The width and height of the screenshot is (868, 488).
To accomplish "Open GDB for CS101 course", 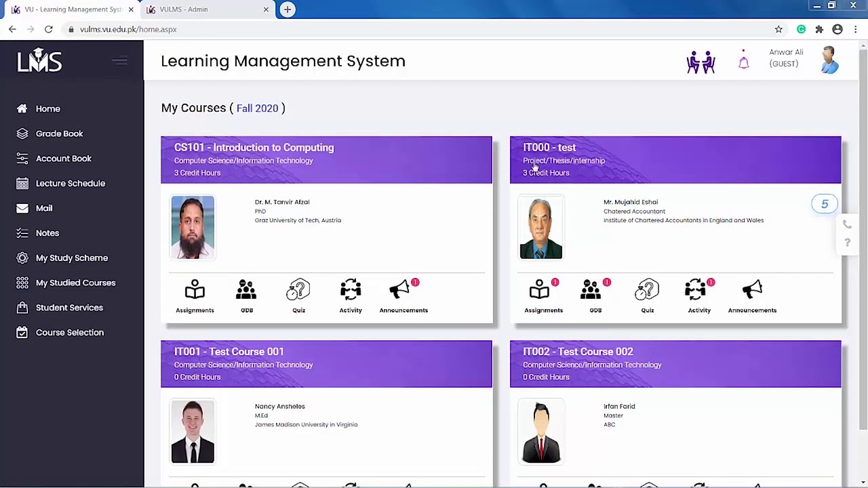I will coord(246,296).
